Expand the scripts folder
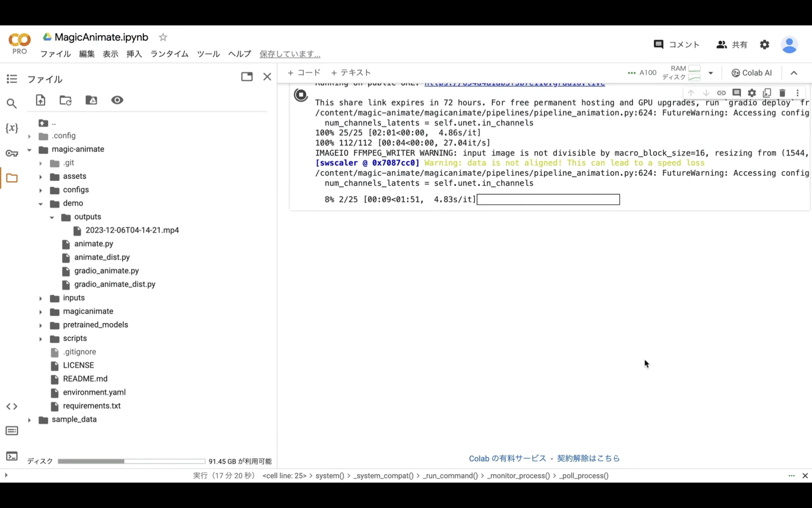The width and height of the screenshot is (812, 508). pos(41,339)
